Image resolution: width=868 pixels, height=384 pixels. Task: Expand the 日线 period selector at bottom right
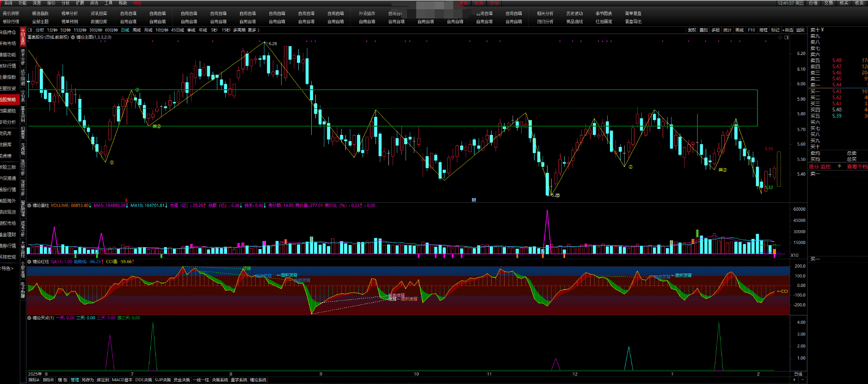[x=798, y=374]
